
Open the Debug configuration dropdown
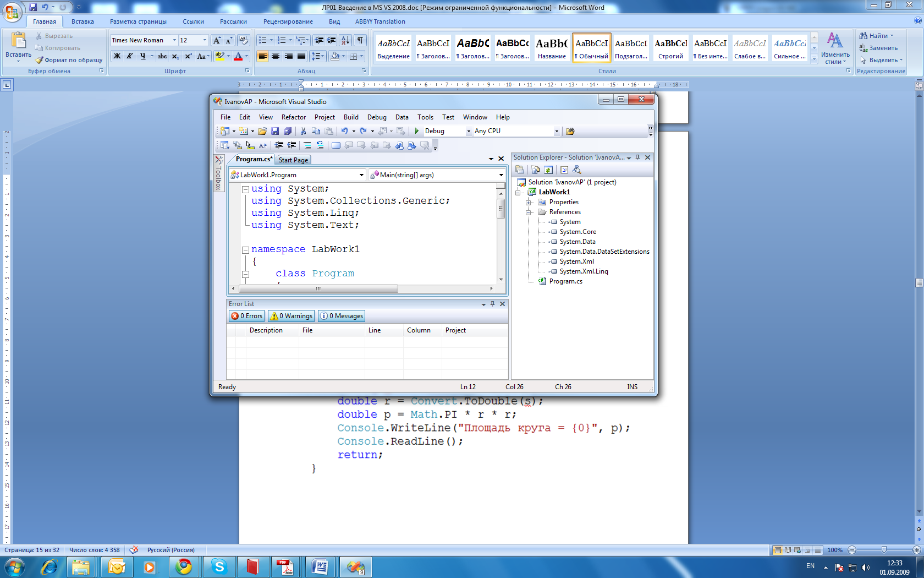click(x=469, y=131)
